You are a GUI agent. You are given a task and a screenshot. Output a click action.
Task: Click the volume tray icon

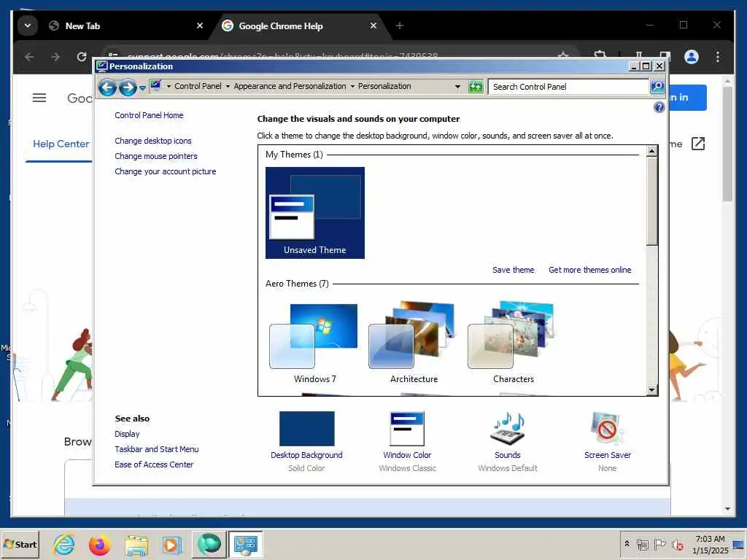point(678,545)
